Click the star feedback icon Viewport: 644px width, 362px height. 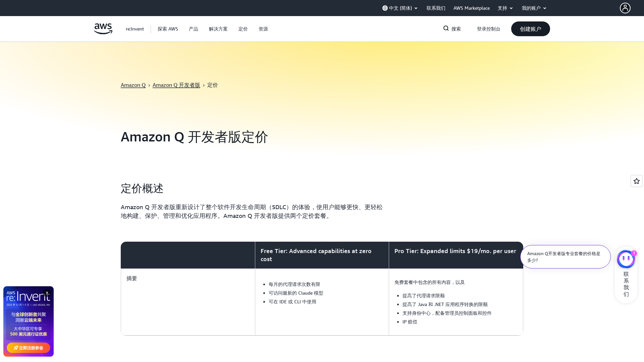636,181
